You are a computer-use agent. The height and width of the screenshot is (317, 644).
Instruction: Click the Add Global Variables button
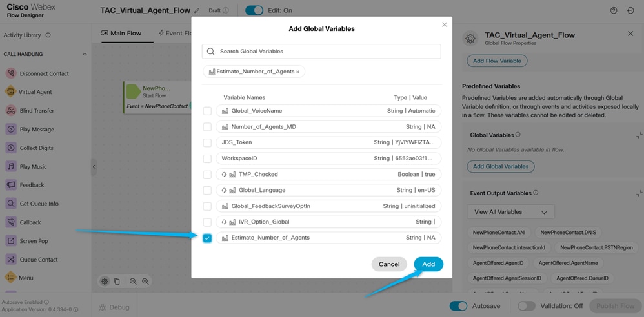pyautogui.click(x=501, y=166)
